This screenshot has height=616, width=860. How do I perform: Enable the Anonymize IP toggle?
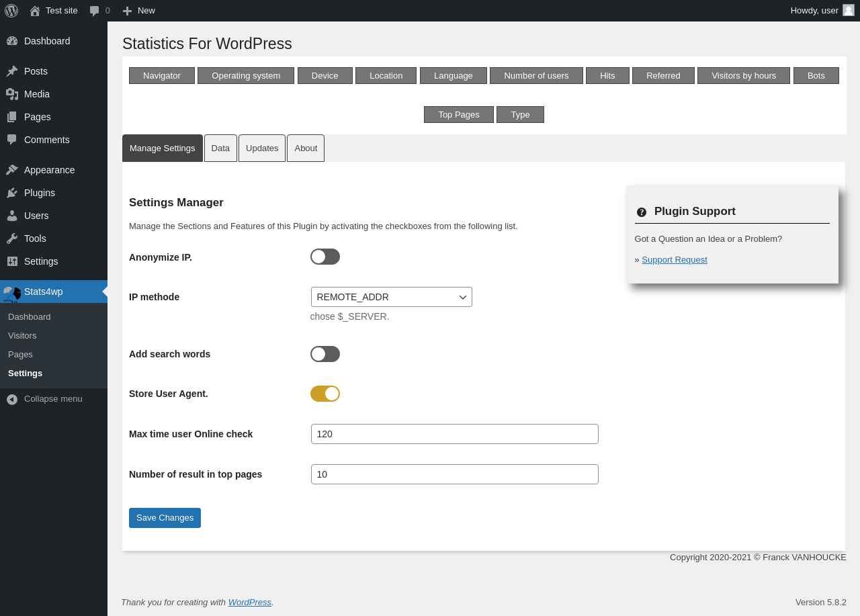325,257
